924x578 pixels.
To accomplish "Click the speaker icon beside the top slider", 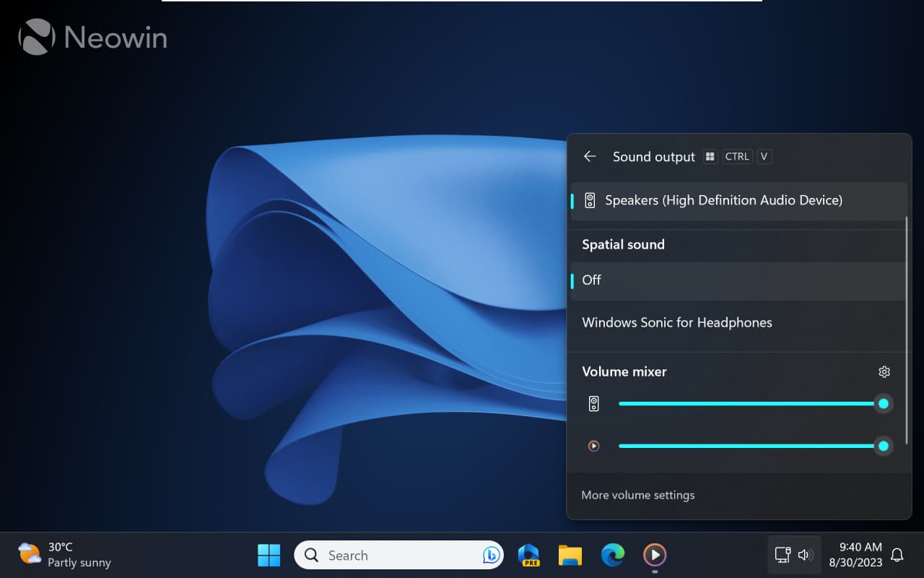I will [593, 403].
